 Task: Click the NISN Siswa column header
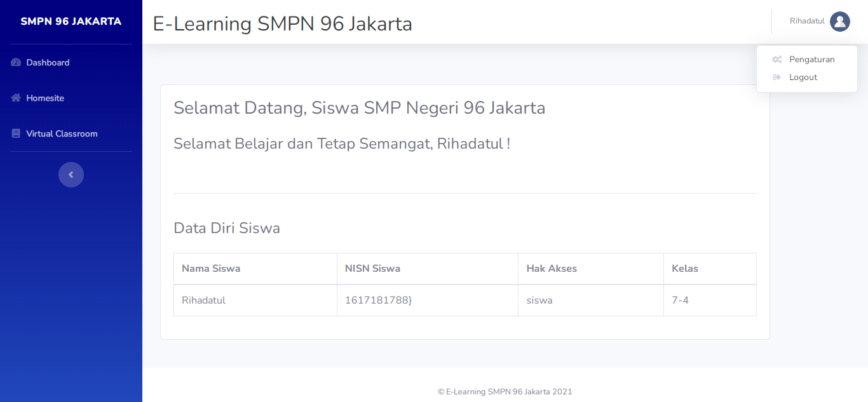pos(372,269)
